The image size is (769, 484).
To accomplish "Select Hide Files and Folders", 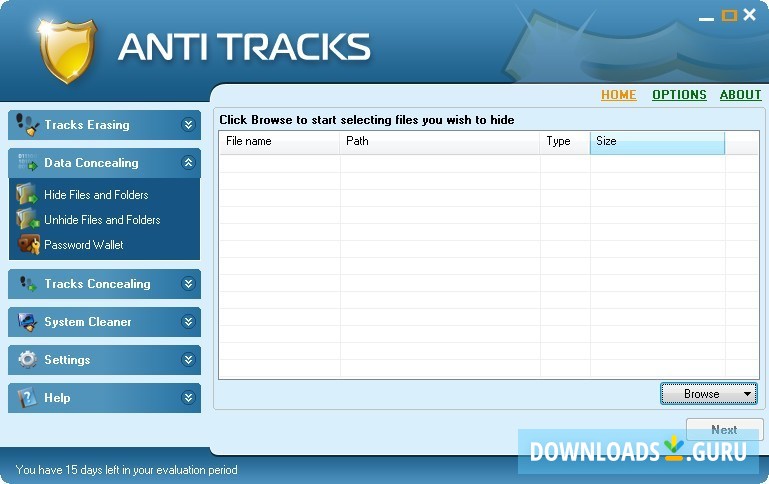I will tap(96, 195).
